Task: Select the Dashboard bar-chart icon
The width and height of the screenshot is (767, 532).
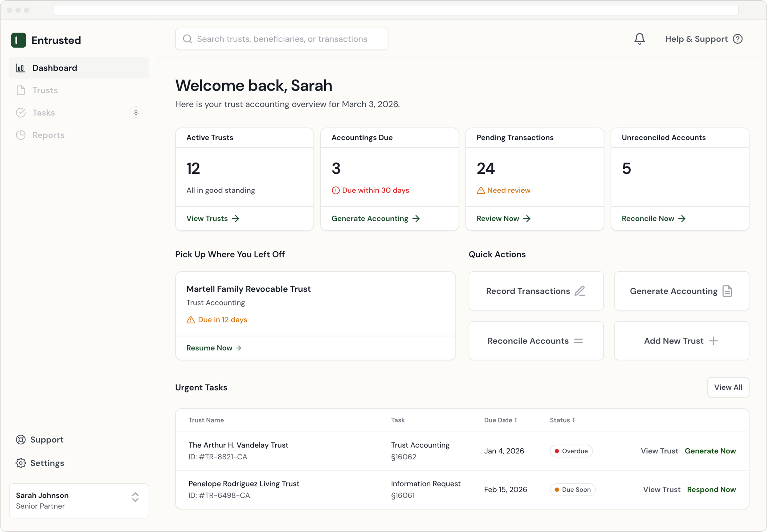Action: coord(21,68)
